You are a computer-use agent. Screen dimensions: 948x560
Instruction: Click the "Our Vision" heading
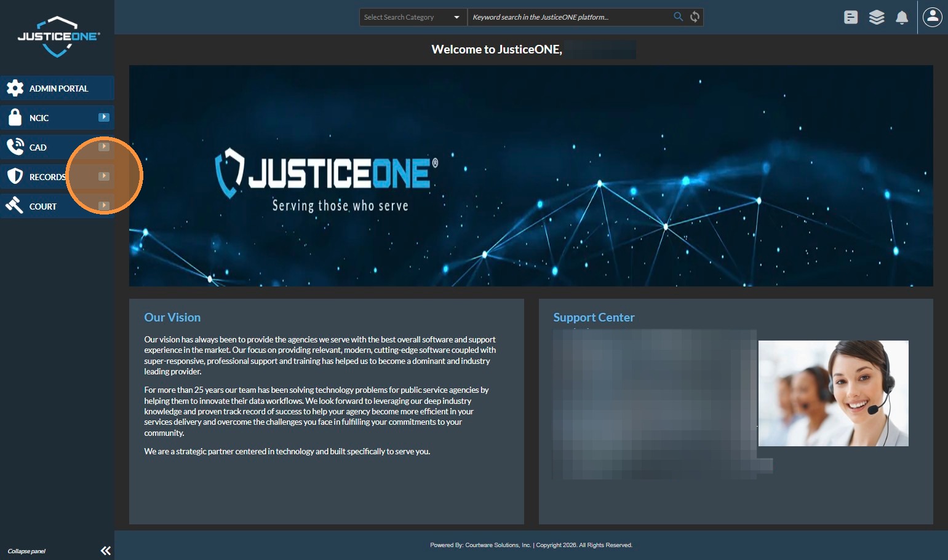pyautogui.click(x=172, y=317)
